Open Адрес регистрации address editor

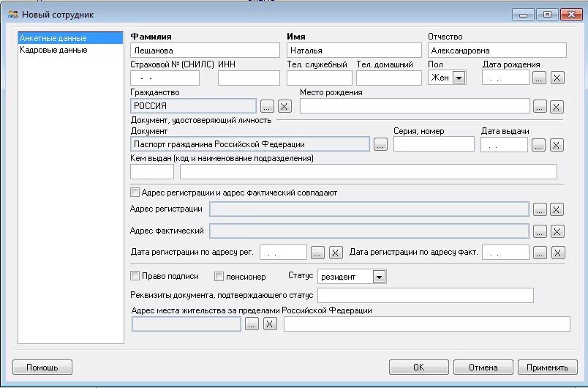pos(539,209)
